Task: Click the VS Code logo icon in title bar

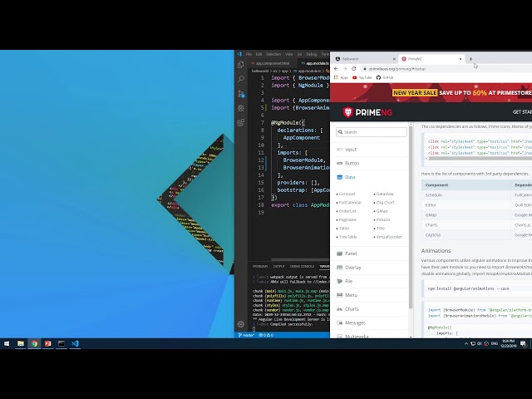Action: [239, 54]
